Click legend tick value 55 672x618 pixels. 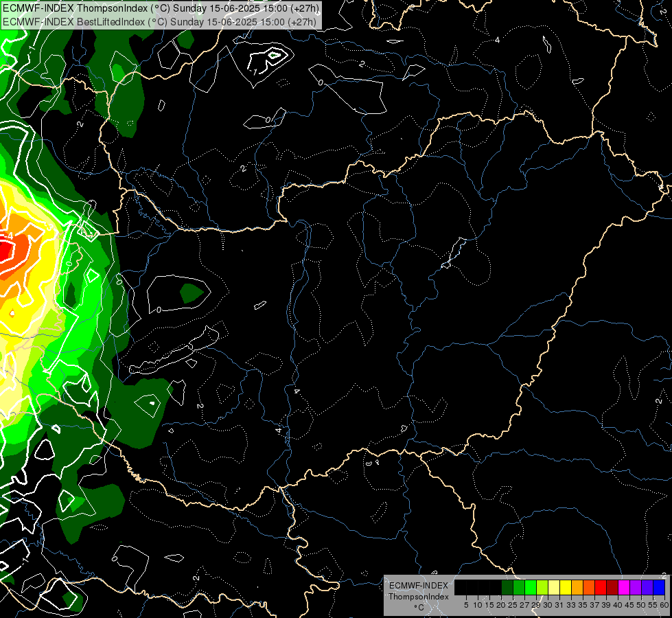pyautogui.click(x=653, y=605)
